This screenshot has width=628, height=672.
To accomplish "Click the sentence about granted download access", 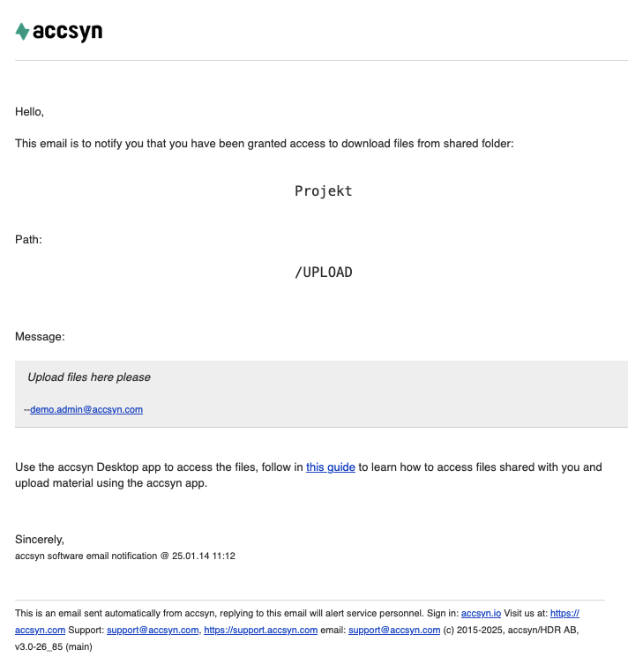I will pyautogui.click(x=264, y=144).
